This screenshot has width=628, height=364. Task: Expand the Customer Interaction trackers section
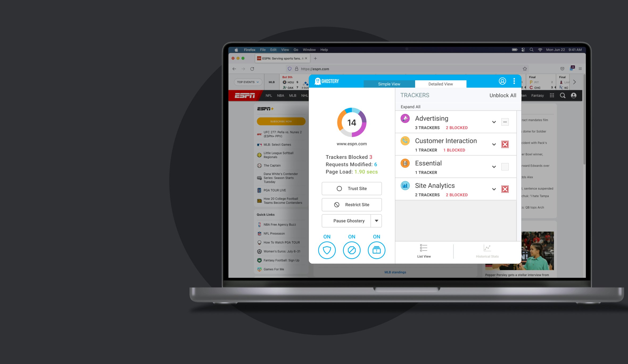click(494, 144)
